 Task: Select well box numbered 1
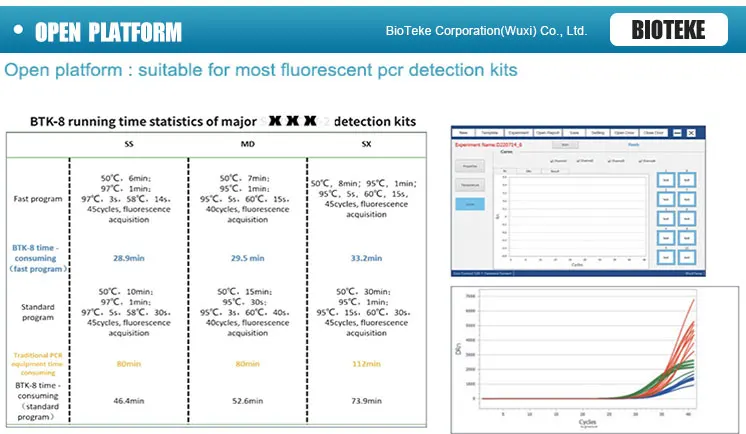(x=666, y=180)
